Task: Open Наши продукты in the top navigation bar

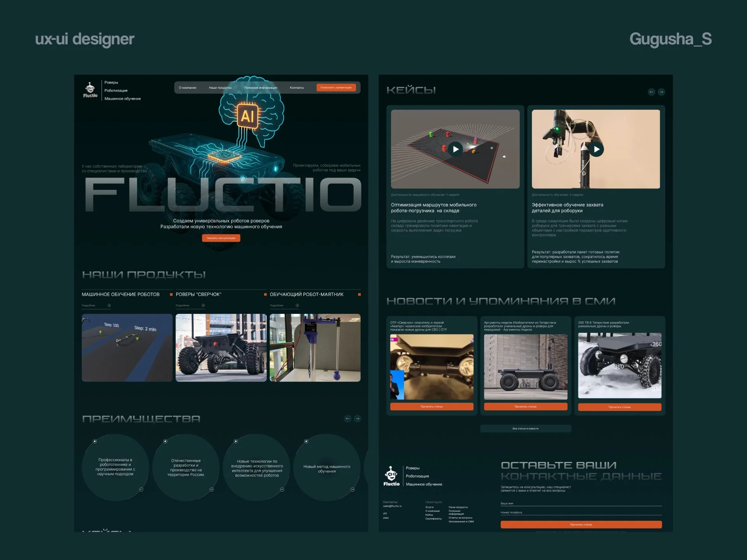Action: [220, 88]
